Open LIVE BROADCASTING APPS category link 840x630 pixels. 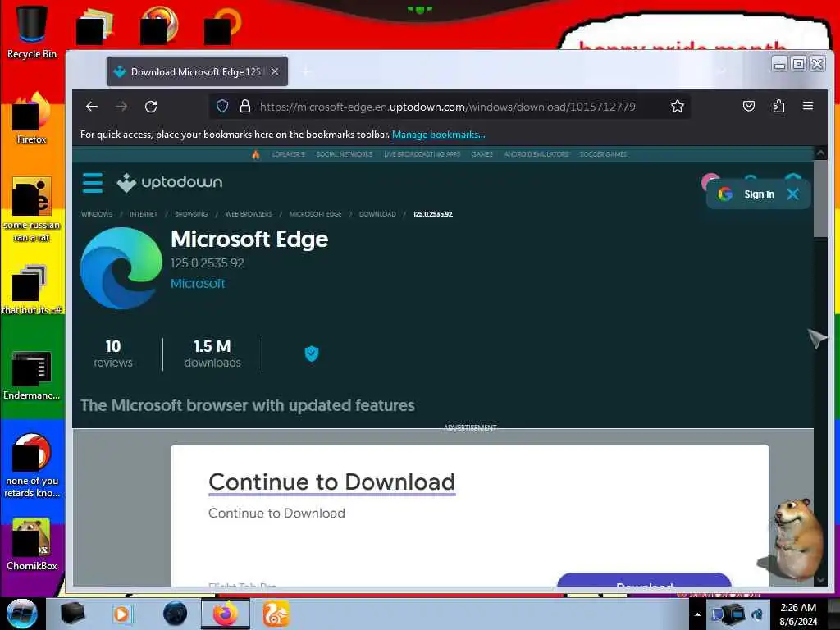click(422, 154)
